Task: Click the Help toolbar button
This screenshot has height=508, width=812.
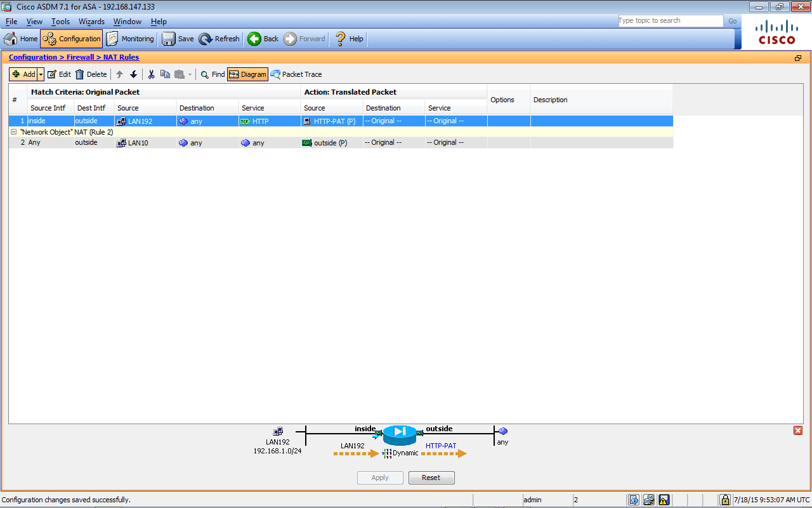Action: pyautogui.click(x=349, y=39)
